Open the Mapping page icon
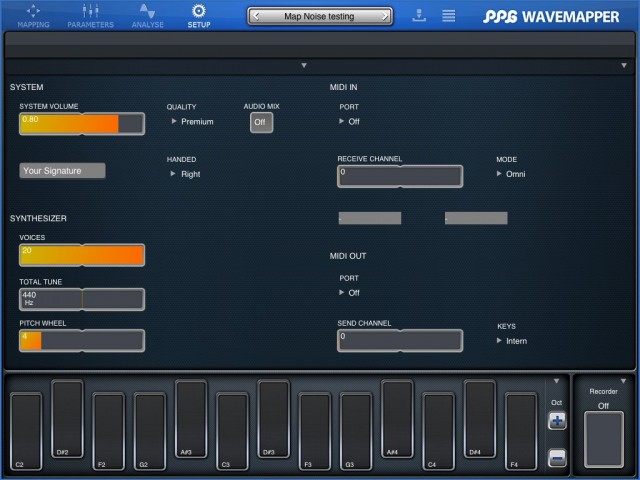 click(x=33, y=12)
